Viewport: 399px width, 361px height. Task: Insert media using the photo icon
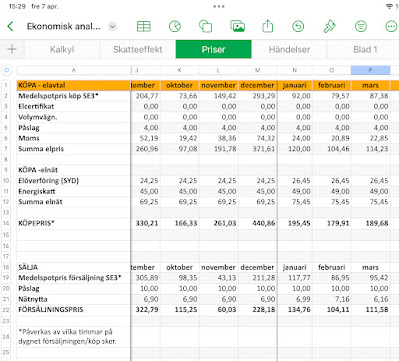click(237, 26)
